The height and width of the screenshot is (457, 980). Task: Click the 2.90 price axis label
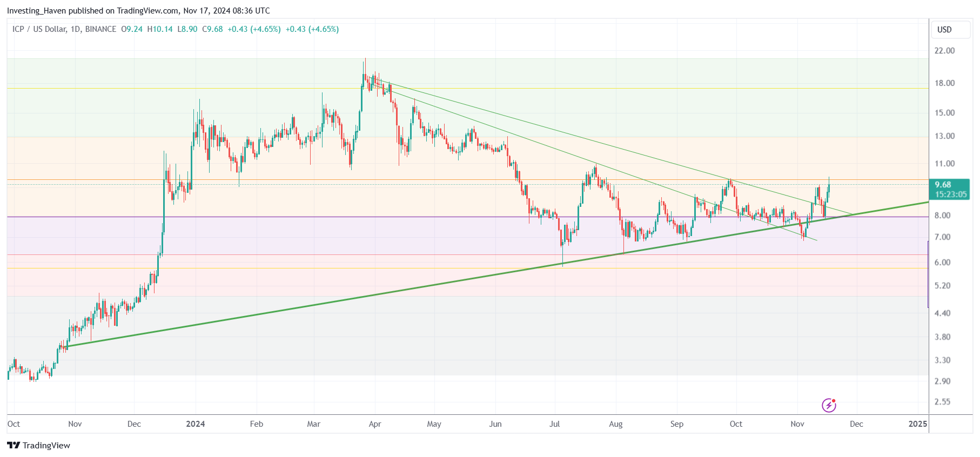(942, 381)
